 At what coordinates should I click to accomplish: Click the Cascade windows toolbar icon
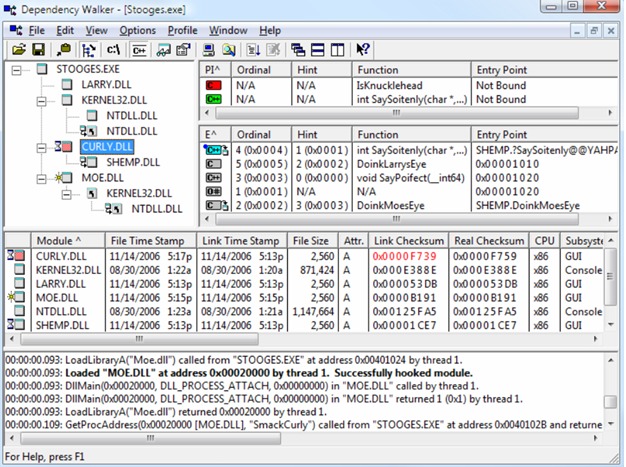point(298,50)
